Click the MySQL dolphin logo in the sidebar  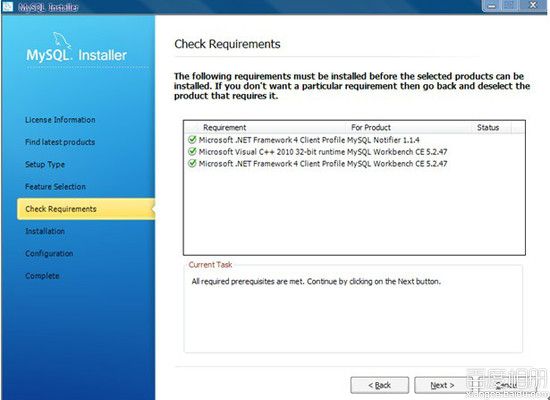click(62, 41)
